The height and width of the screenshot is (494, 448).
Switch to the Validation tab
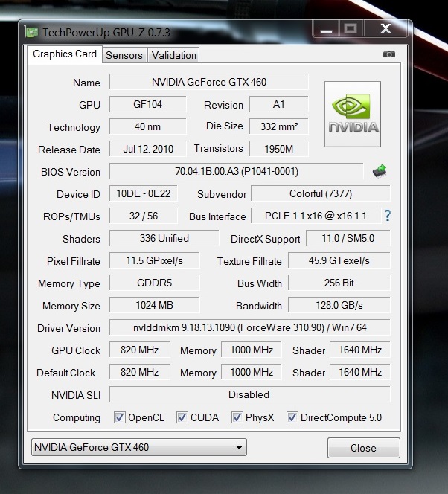tap(174, 55)
